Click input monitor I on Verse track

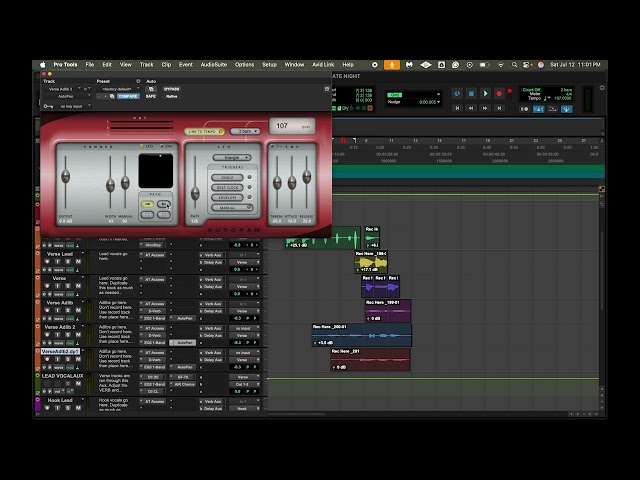point(58,286)
